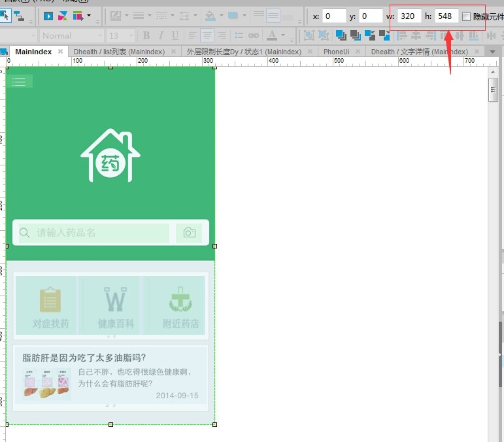The width and height of the screenshot is (504, 442).
Task: Expand the arrow style dropdown arrow
Action: pos(195,15)
